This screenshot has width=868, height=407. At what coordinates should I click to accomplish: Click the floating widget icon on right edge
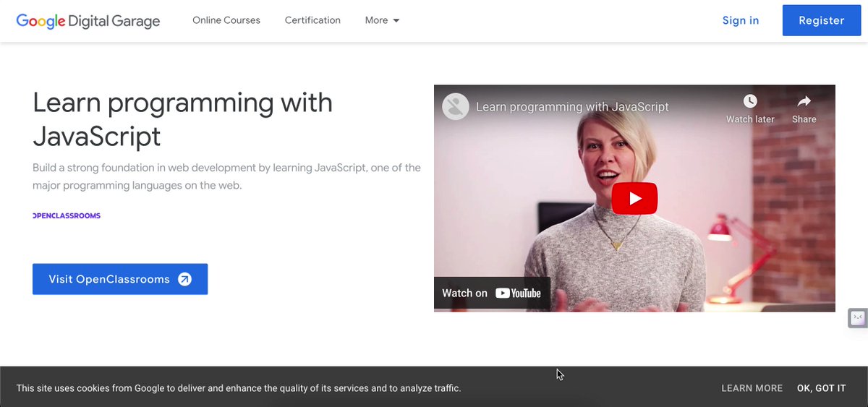(858, 318)
